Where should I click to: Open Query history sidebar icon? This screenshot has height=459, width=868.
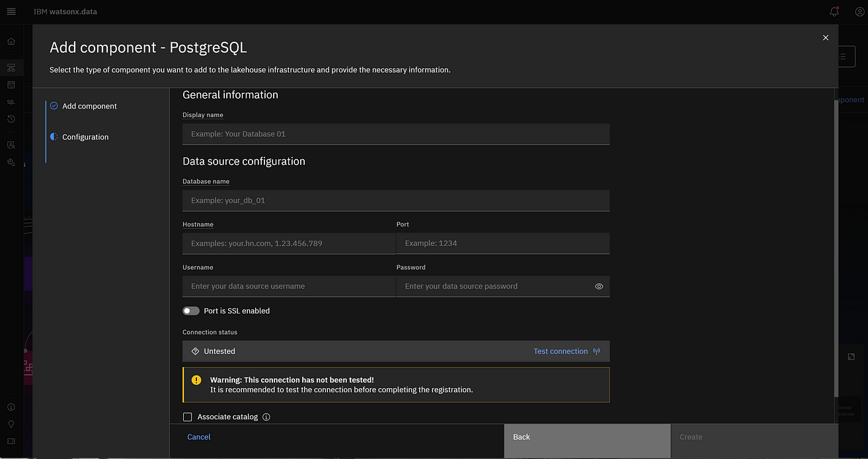point(11,119)
